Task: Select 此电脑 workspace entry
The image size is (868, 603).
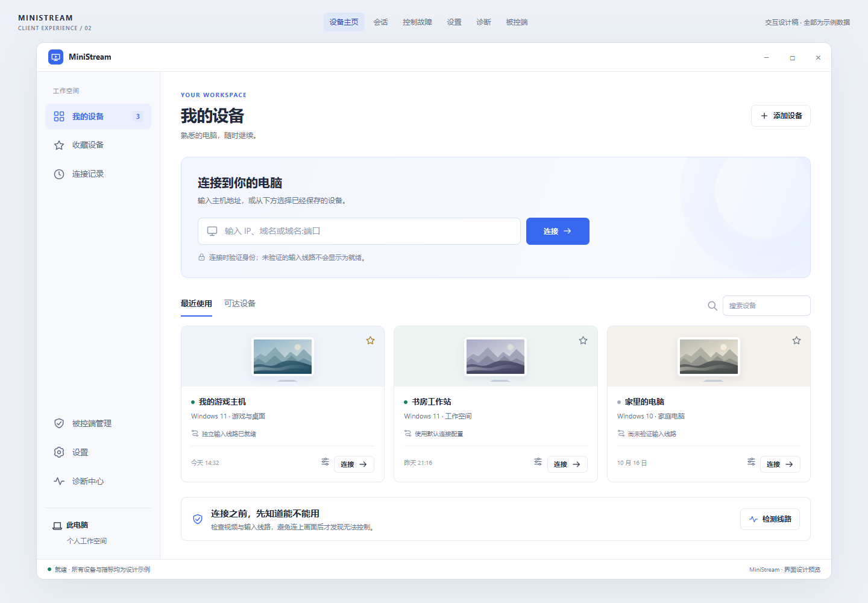Action: pyautogui.click(x=98, y=533)
